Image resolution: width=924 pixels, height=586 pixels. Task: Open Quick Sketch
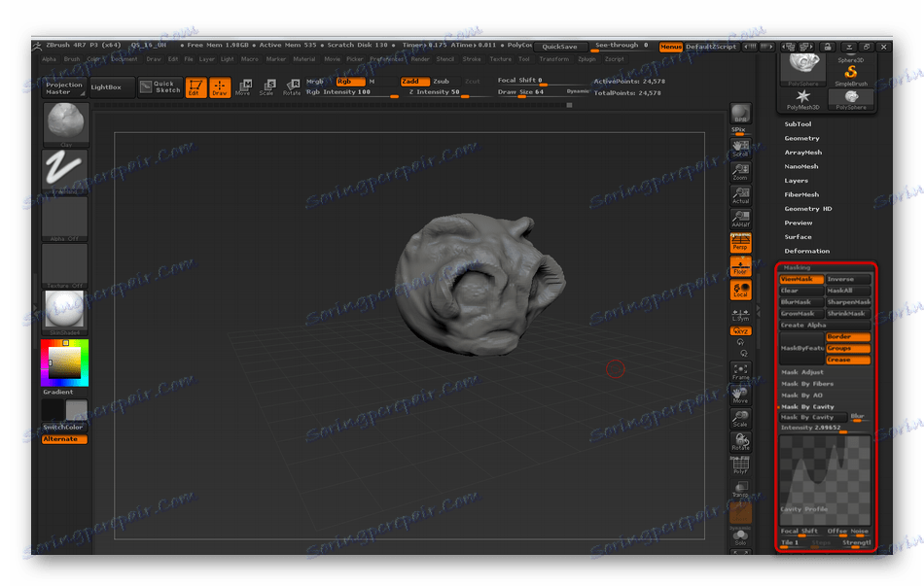coord(160,87)
